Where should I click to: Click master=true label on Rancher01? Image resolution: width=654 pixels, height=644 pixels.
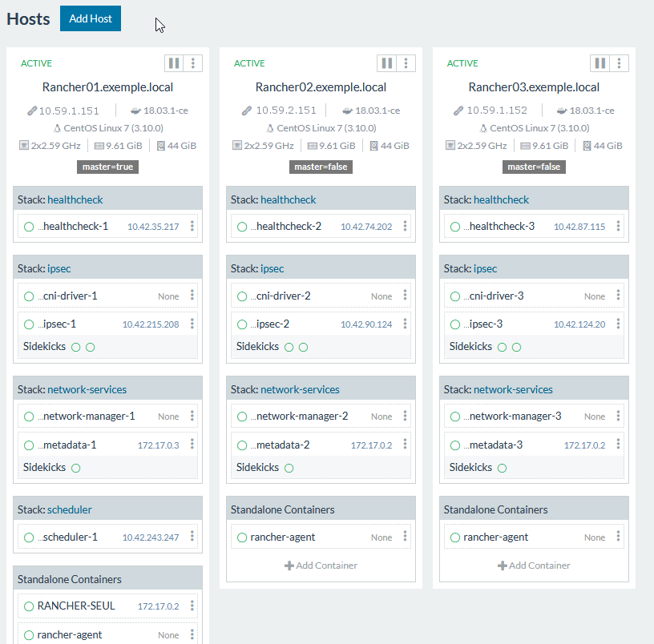click(x=107, y=167)
